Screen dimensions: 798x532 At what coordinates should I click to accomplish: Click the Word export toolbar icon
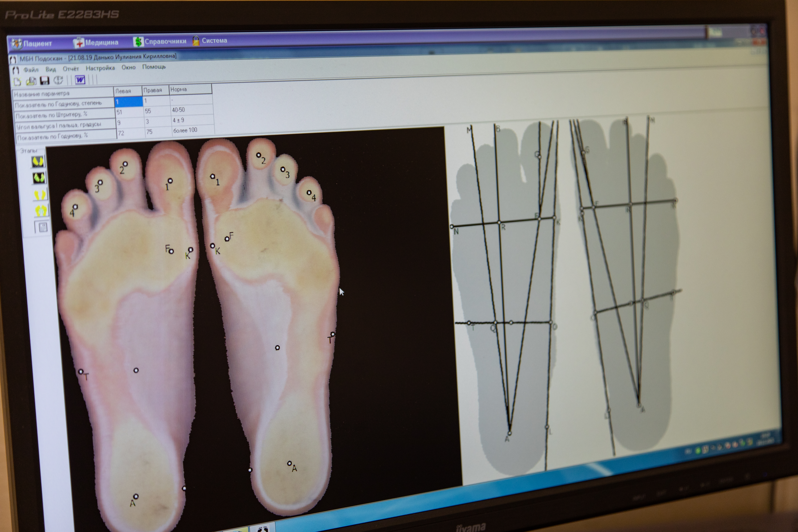[x=80, y=80]
